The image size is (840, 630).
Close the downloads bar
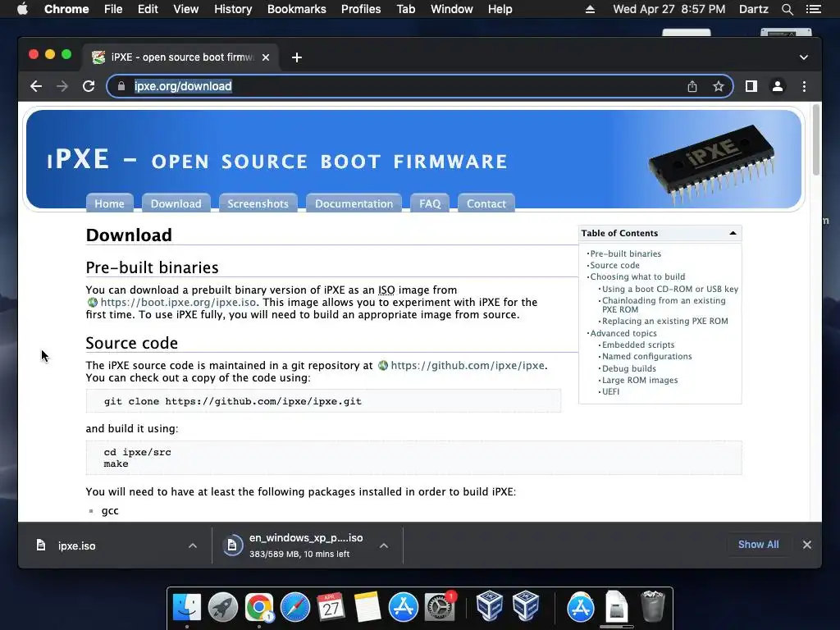[807, 545]
